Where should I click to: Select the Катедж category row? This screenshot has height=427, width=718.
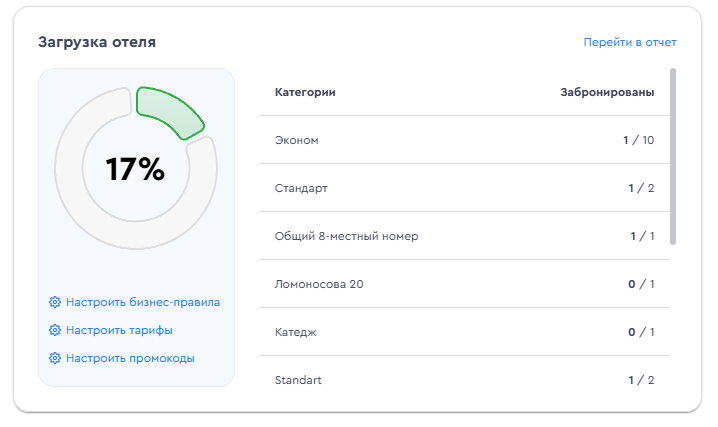pos(464,332)
